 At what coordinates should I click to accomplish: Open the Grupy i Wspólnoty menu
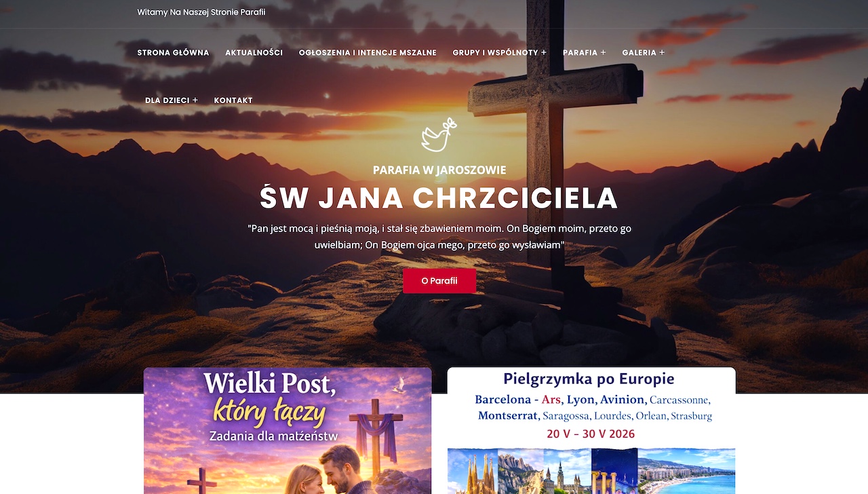click(495, 52)
